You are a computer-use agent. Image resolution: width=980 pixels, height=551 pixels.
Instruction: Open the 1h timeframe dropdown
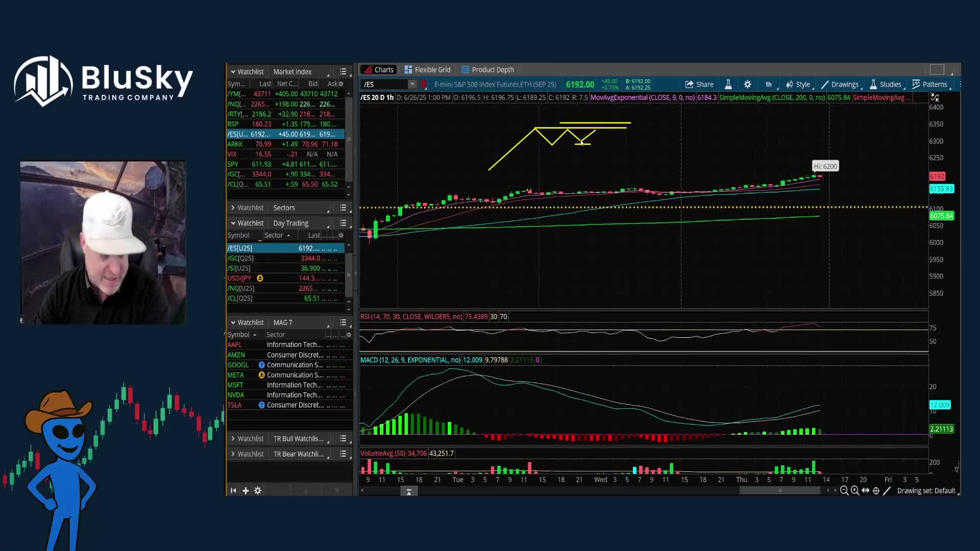pyautogui.click(x=768, y=84)
